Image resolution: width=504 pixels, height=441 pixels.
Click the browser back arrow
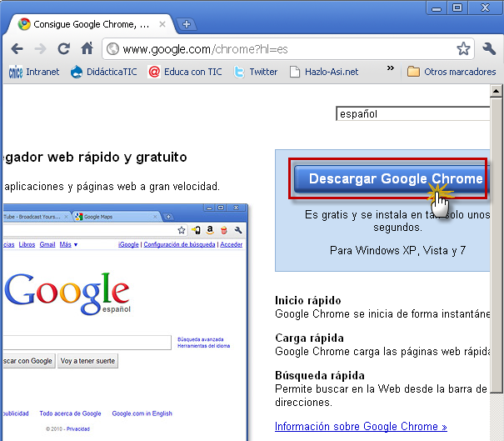pyautogui.click(x=17, y=49)
